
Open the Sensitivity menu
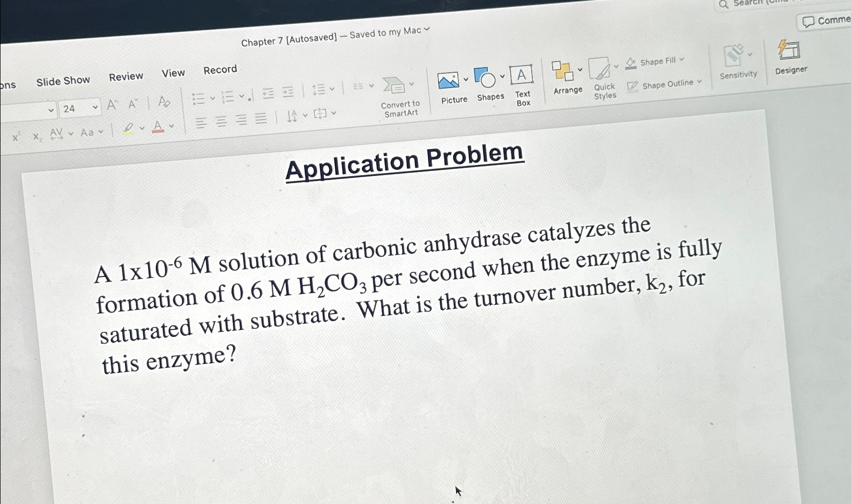[738, 62]
